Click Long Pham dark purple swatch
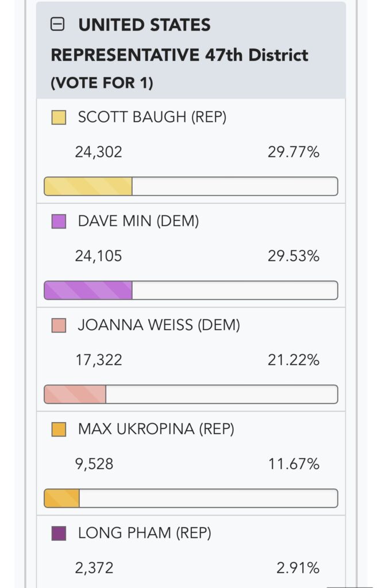Viewport: 382px width, 588px height. coord(59,533)
